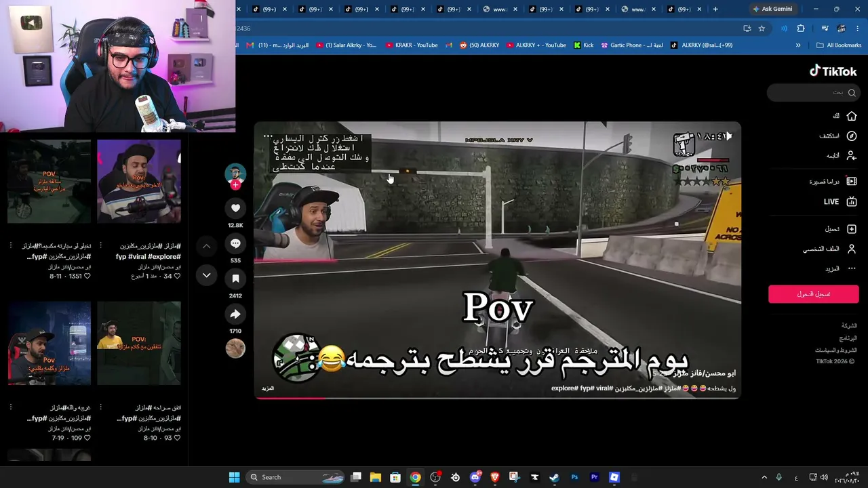Open comments with the speech bubble icon

(235, 243)
